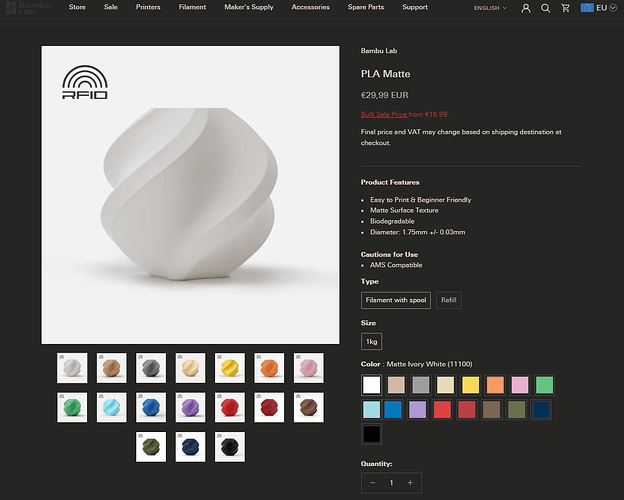Screen dimensions: 624x500
Task: Click the quantity input field
Action: (392, 483)
